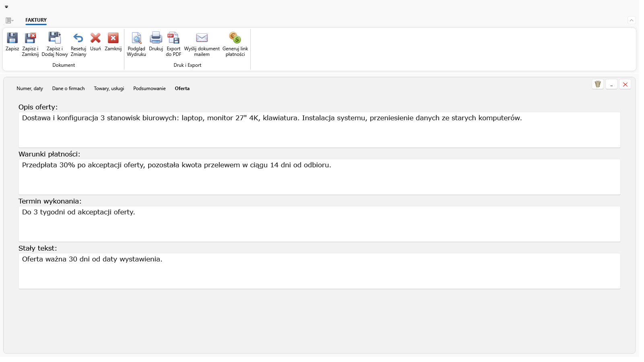Screen dimensions: 644x362
Task: Open the FAKTURY ribbon tab
Action: click(36, 20)
